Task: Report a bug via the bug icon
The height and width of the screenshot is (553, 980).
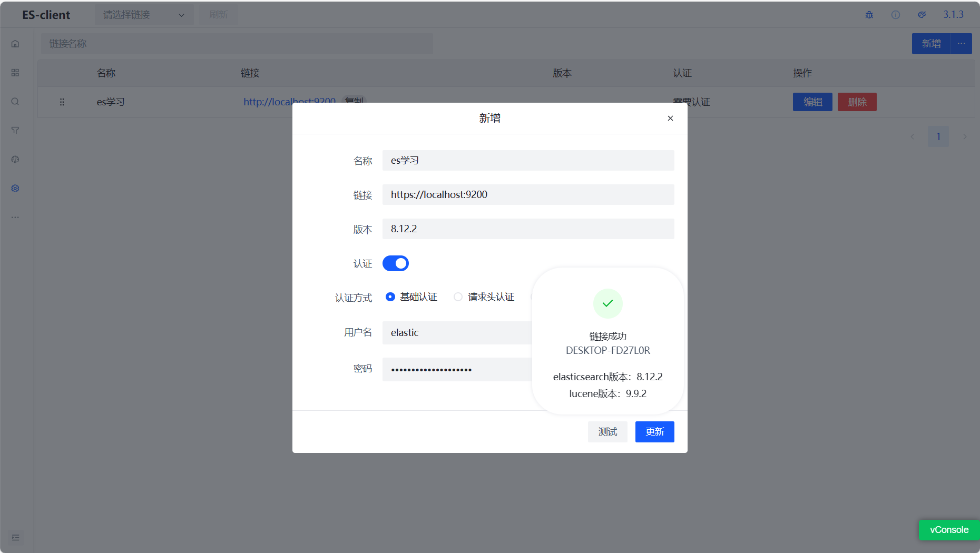Action: tap(869, 14)
